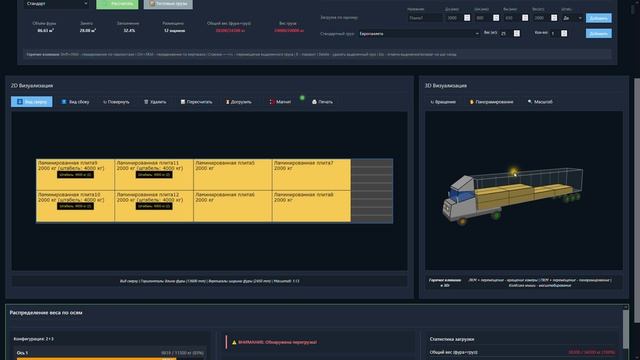
Task: Select Ламинированная плита12 block in 2D view
Action: click(154, 207)
